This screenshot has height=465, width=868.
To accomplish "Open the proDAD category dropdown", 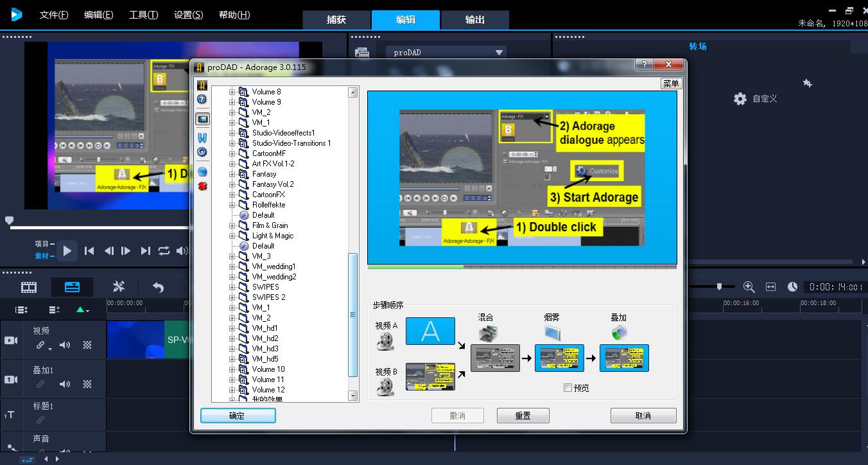I will [x=446, y=53].
